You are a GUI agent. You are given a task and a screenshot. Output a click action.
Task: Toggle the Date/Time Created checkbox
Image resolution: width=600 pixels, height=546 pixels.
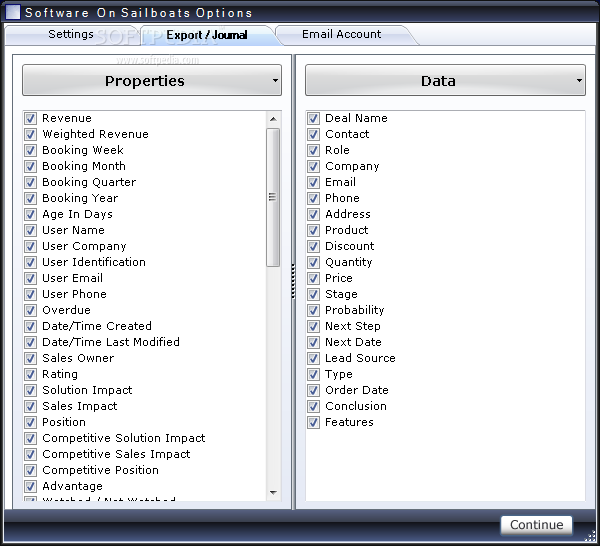tap(31, 326)
